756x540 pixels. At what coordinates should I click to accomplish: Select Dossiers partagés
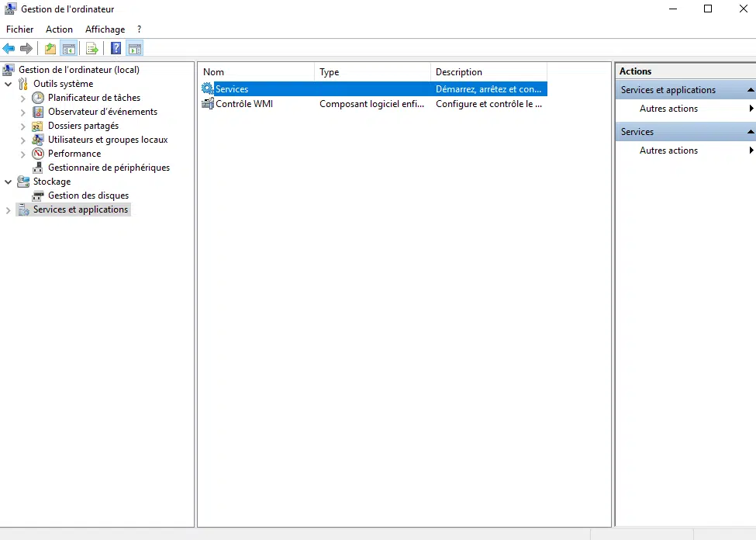[84, 126]
